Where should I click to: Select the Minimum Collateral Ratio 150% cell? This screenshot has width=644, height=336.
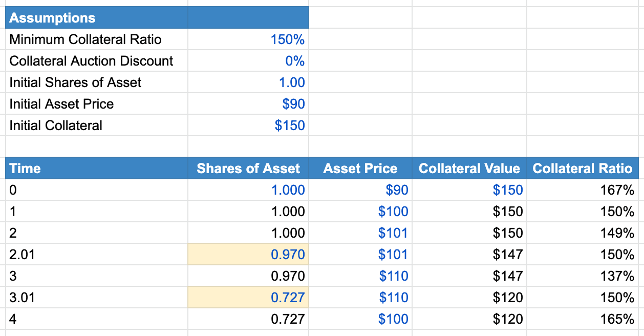click(248, 39)
